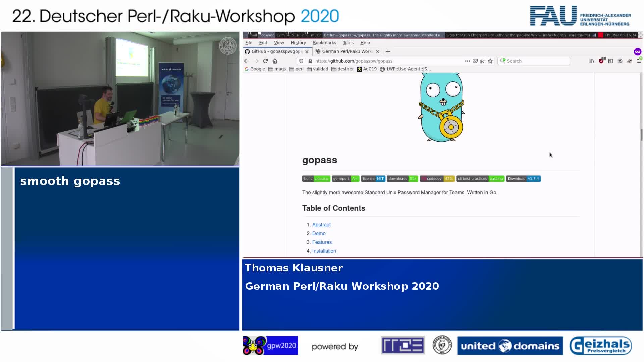The height and width of the screenshot is (362, 644).
Task: Toggle the sidebar view icon
Action: pos(611,61)
